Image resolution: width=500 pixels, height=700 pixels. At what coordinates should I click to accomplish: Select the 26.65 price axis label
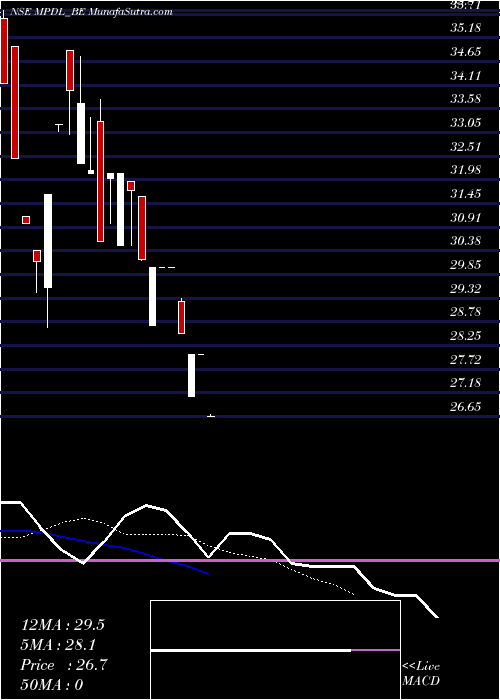[x=465, y=407]
